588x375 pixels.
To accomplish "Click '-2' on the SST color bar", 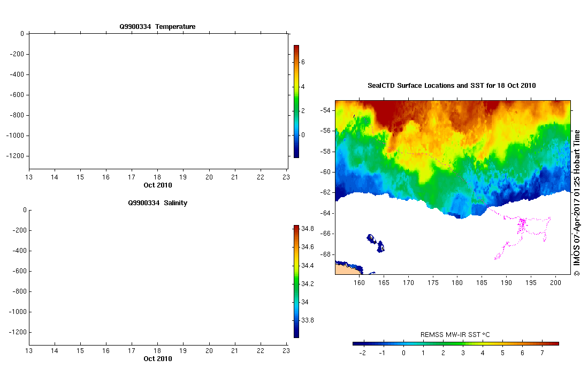I will [362, 353].
